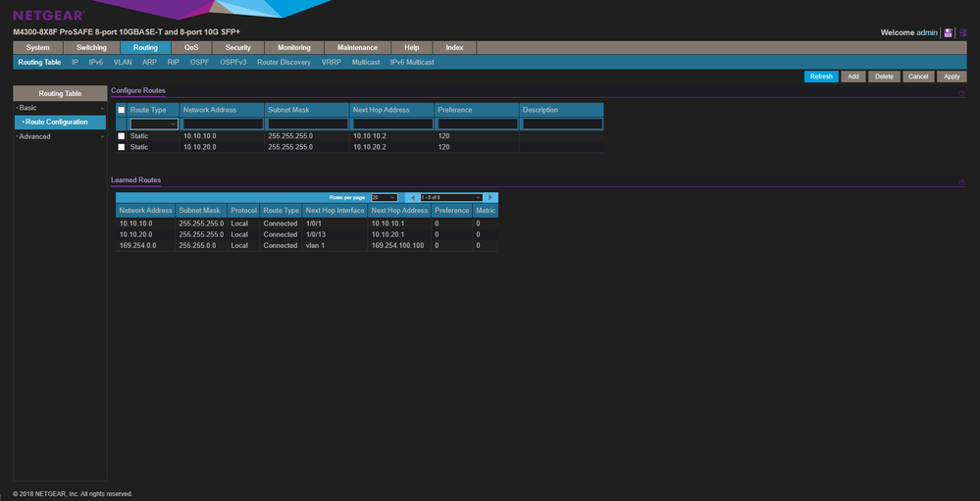Open help icon for Learned Routes section

coord(961,183)
